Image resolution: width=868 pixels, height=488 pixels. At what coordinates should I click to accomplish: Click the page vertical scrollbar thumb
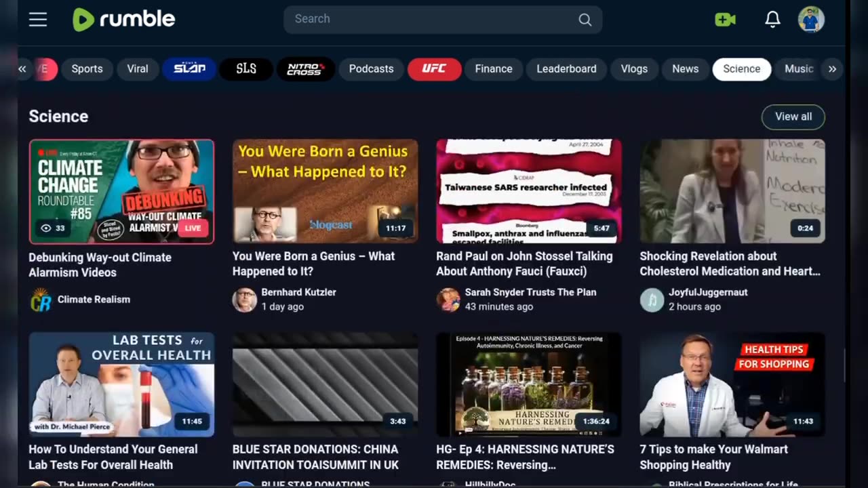(x=845, y=366)
